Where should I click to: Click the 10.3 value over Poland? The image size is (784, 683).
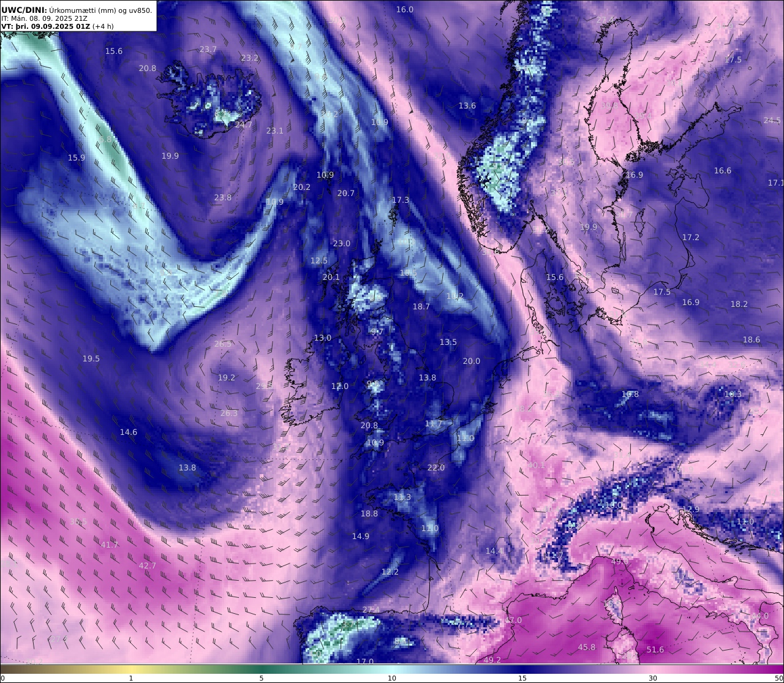(x=733, y=394)
